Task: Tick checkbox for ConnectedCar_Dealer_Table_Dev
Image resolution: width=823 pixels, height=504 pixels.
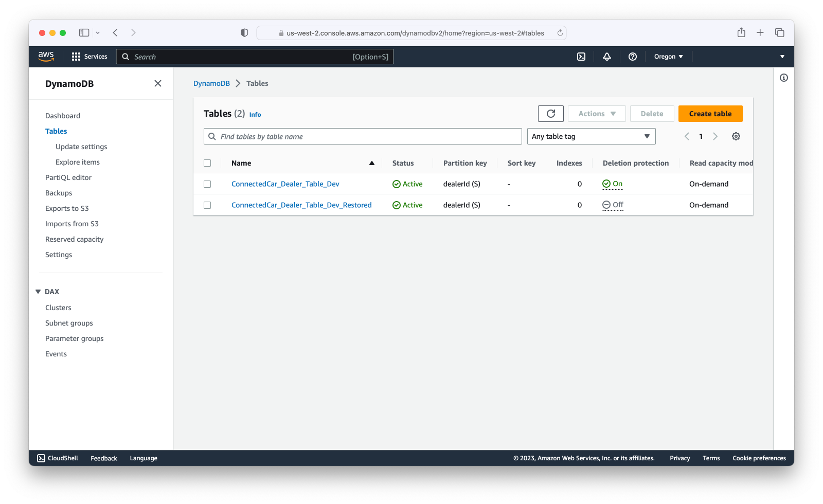Action: tap(207, 184)
